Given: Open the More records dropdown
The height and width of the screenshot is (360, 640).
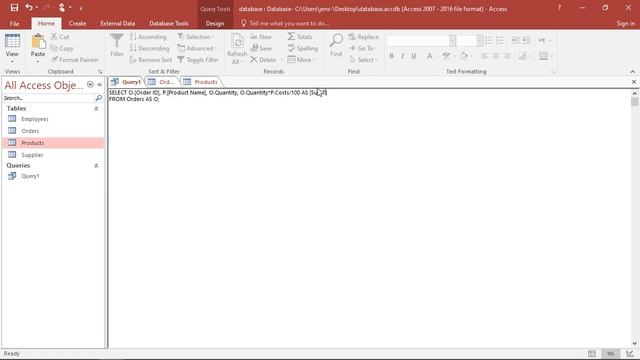Looking at the screenshot, I should (301, 60).
